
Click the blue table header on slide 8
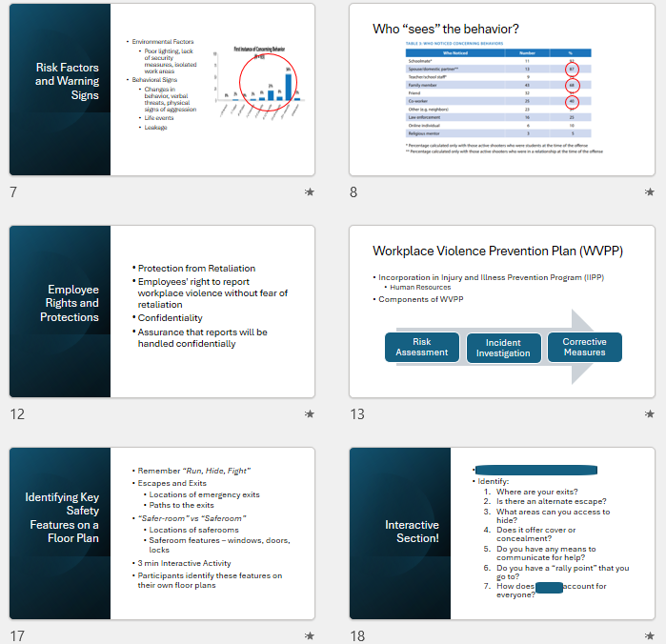[x=495, y=54]
